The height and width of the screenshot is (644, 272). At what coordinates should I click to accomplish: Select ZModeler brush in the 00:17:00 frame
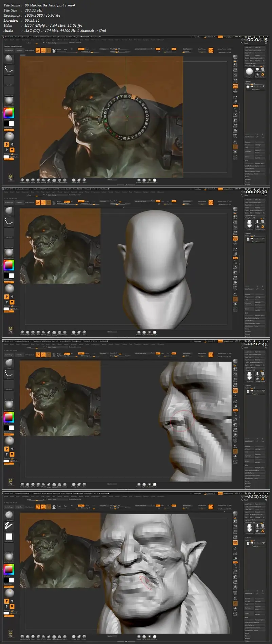point(59,637)
